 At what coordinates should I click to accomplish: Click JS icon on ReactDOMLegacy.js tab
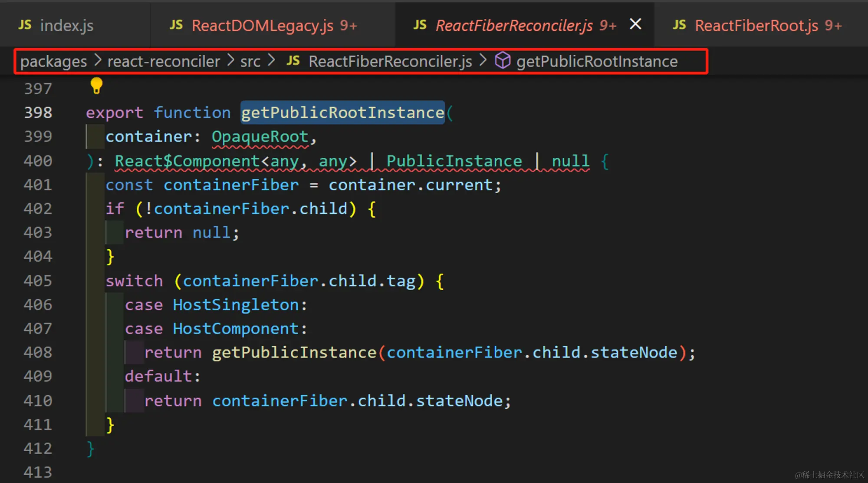click(x=176, y=25)
